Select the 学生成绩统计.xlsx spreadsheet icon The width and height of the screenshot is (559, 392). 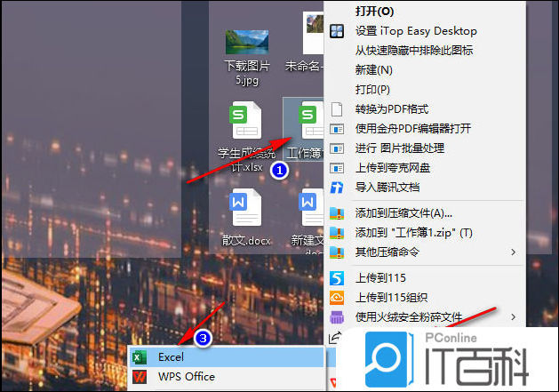246,120
